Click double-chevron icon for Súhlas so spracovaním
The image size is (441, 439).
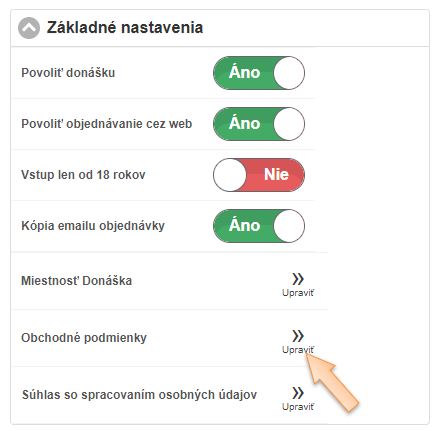pos(298,393)
